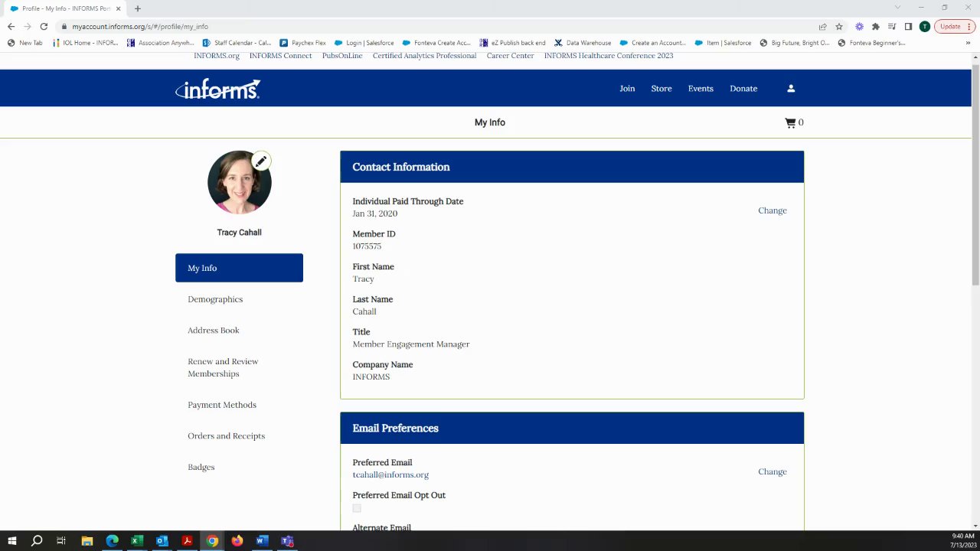Open Firefox from the taskbar
Viewport: 980px width, 551px height.
[237, 541]
